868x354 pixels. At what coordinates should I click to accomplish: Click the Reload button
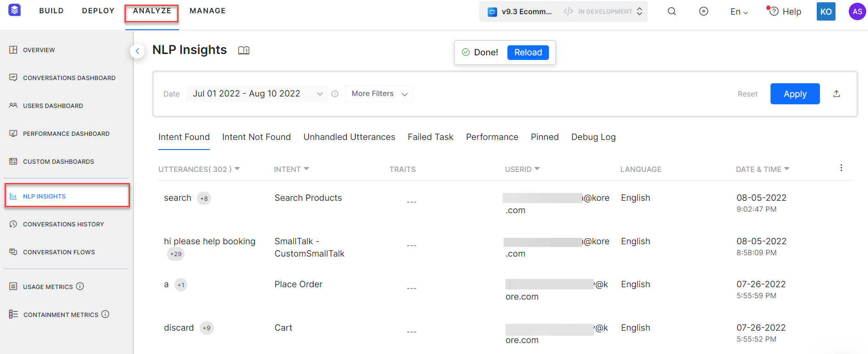[528, 53]
